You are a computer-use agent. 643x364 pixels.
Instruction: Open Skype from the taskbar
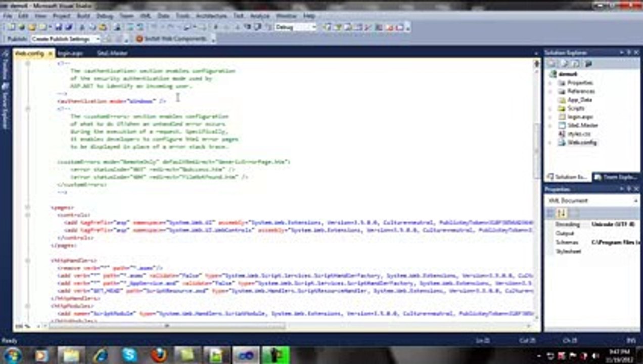[x=129, y=355]
